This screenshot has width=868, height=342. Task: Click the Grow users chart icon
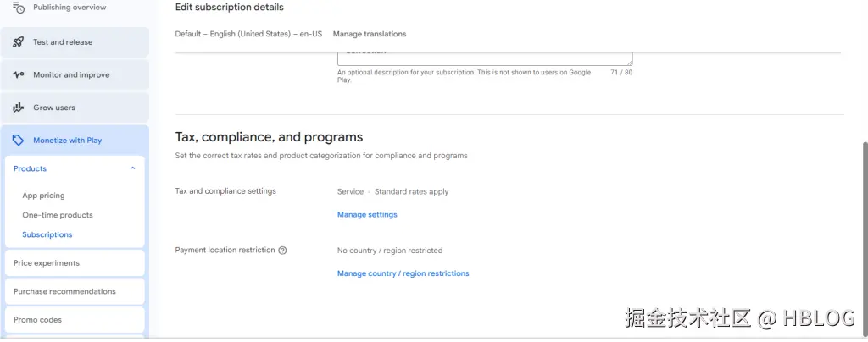[18, 108]
